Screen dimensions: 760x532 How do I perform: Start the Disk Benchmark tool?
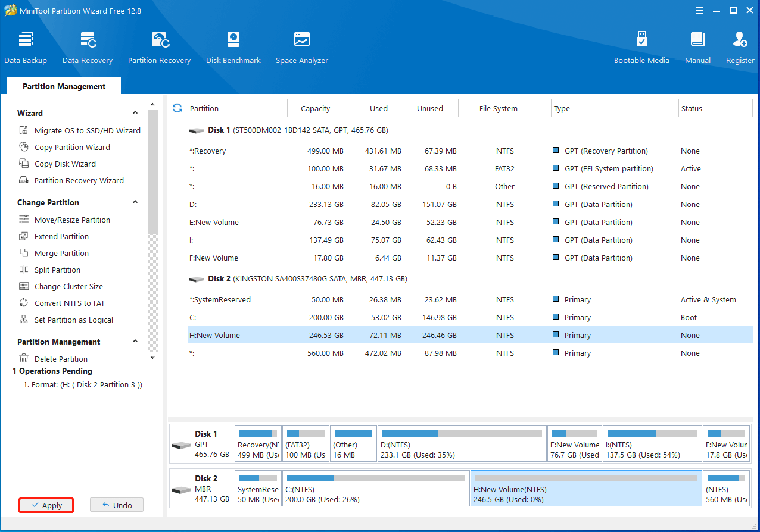pos(233,48)
